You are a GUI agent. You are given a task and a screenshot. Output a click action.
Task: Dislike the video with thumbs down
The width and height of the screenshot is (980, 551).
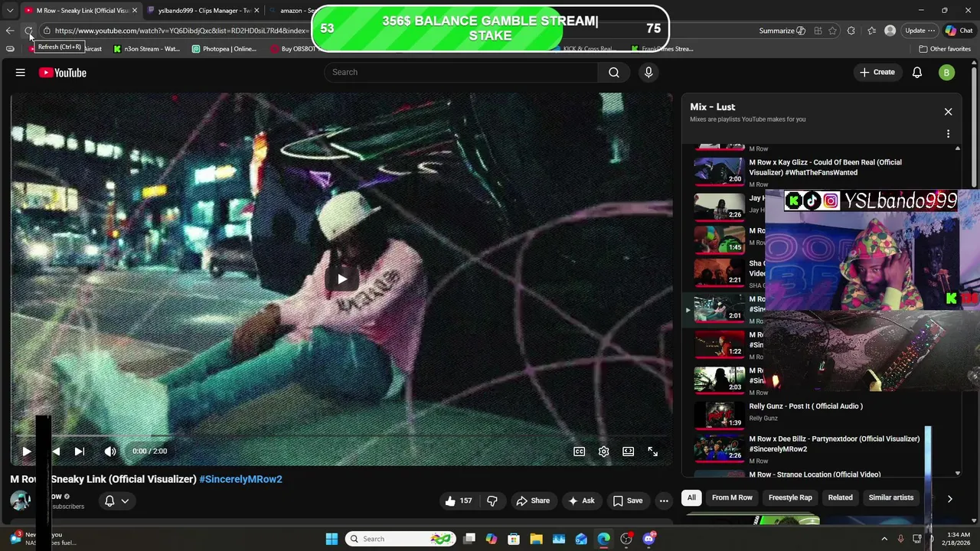pyautogui.click(x=492, y=500)
